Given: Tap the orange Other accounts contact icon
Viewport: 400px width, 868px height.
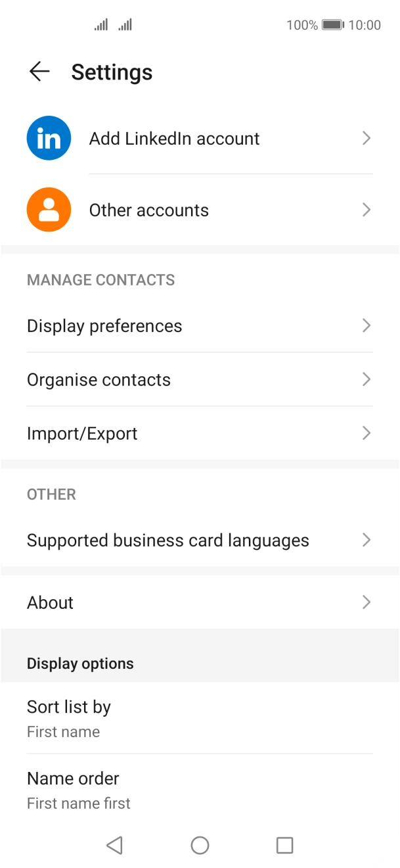Looking at the screenshot, I should point(49,209).
